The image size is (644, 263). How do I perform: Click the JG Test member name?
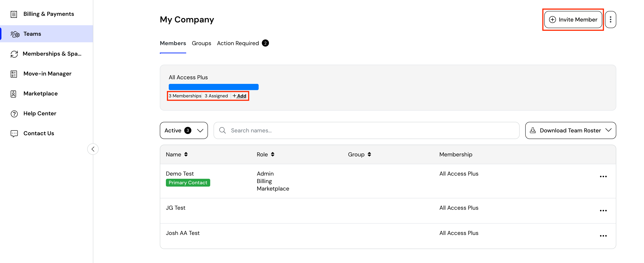[x=176, y=208]
